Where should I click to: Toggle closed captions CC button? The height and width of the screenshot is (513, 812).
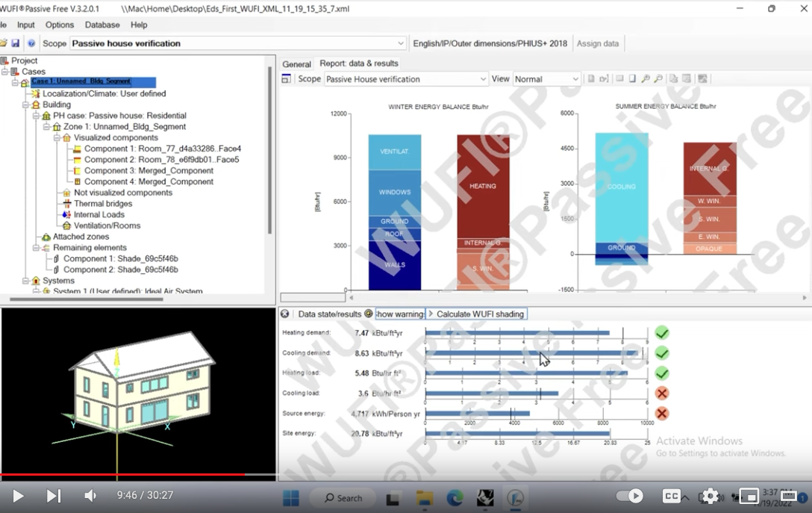(672, 496)
